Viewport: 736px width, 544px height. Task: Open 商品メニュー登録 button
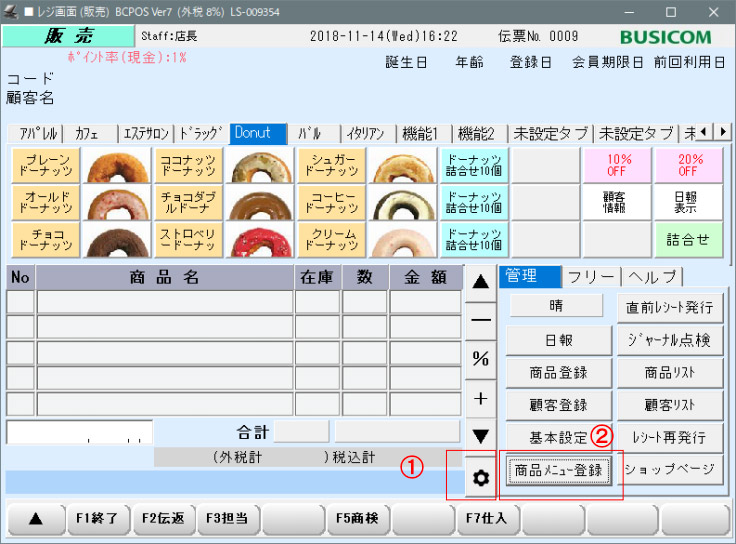[x=558, y=470]
